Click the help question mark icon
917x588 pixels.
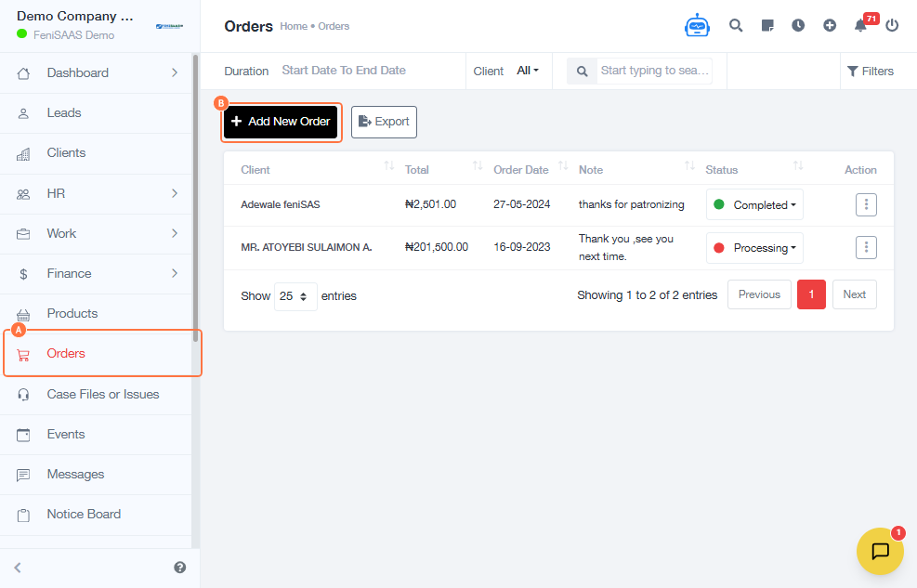coord(179,568)
